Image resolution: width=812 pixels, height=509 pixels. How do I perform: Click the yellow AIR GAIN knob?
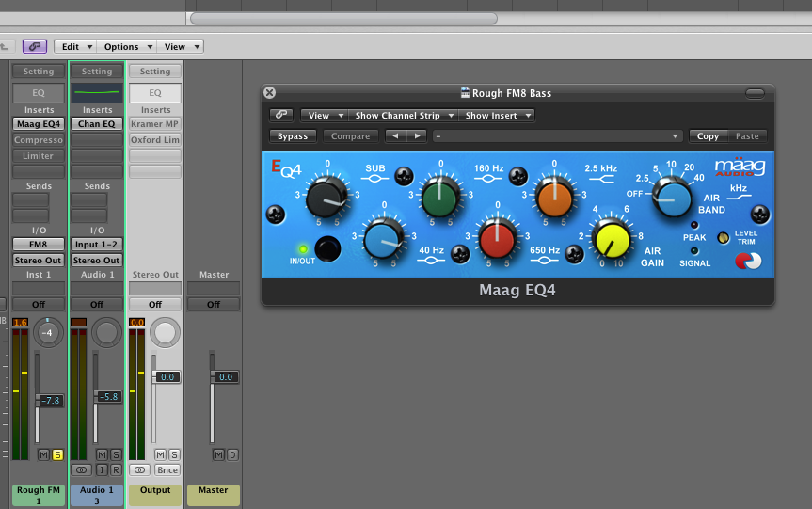tap(612, 240)
